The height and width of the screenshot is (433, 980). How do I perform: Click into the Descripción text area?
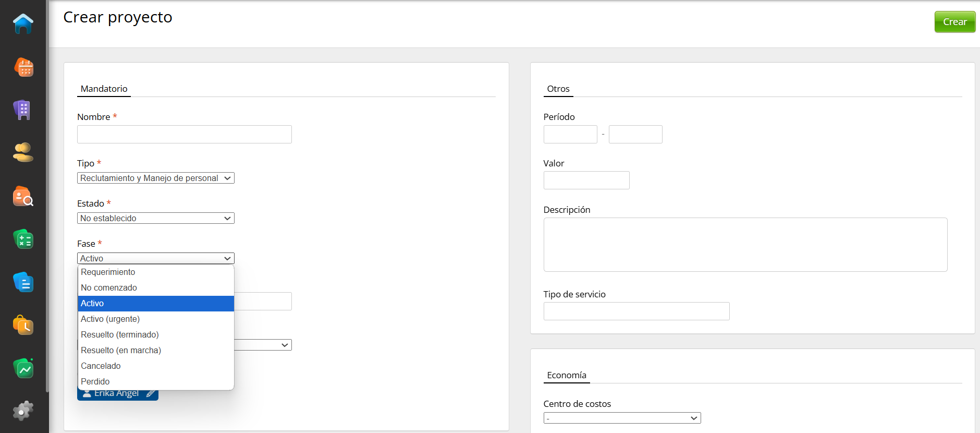click(745, 245)
